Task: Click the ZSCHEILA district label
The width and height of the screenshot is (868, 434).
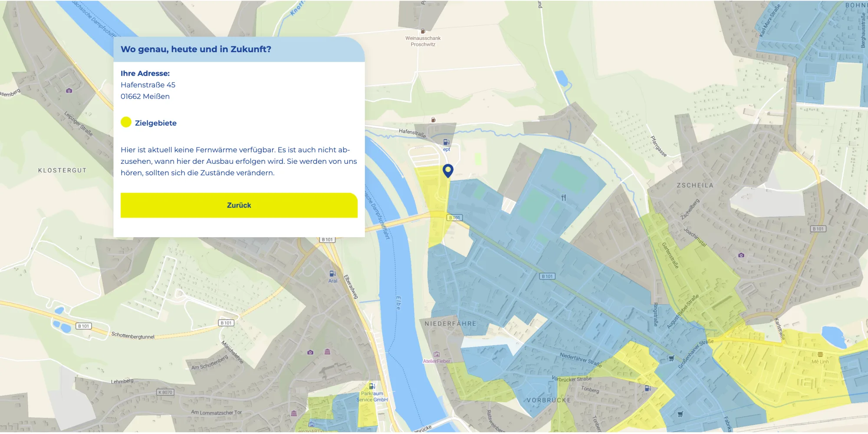Action: pyautogui.click(x=695, y=186)
